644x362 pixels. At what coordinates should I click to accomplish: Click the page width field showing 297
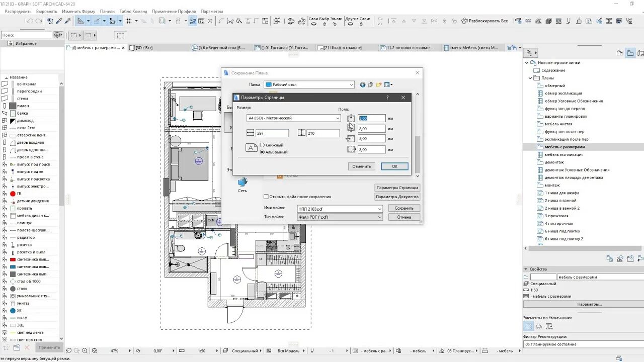pos(272,133)
